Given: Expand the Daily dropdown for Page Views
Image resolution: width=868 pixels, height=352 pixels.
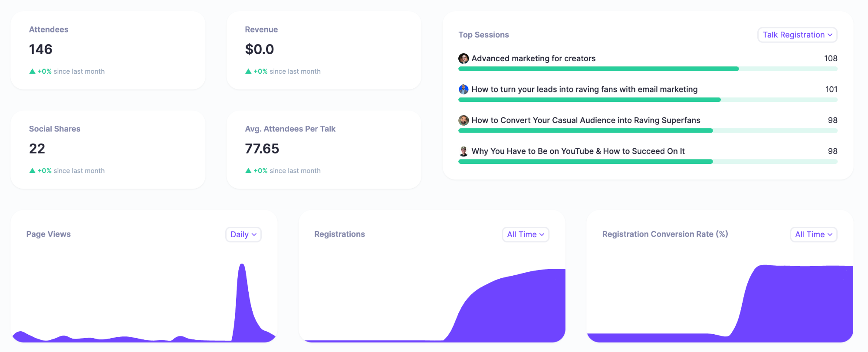Looking at the screenshot, I should click(x=243, y=235).
